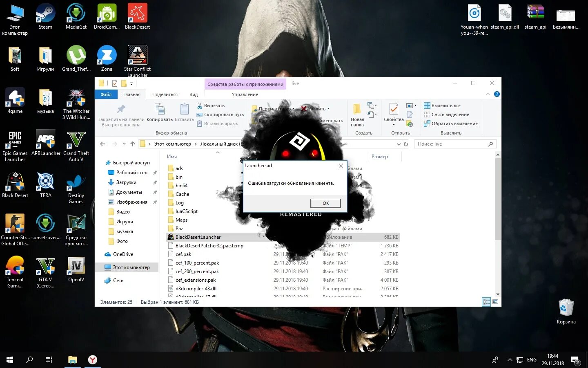Screen dimensions: 588x368
Task: Open recent locations dropdown next to Forward
Action: pyautogui.click(x=124, y=144)
